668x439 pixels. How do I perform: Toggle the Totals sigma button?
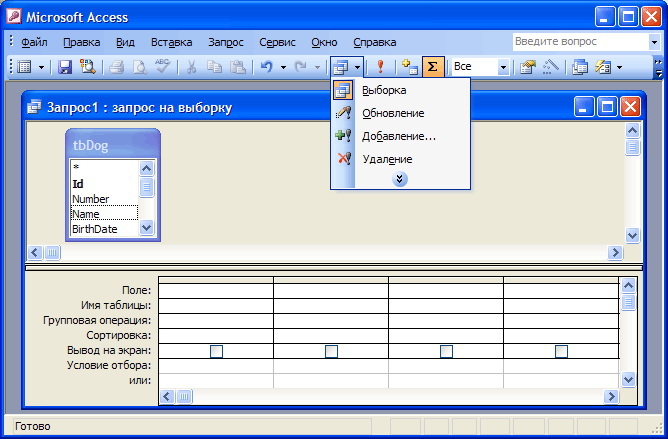(433, 67)
